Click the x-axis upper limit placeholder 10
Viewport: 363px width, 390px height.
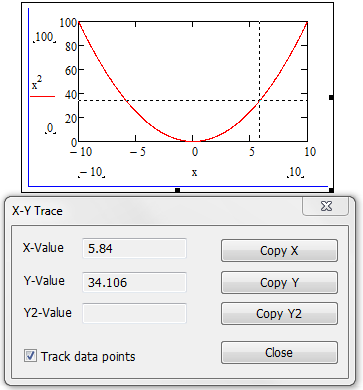point(295,172)
